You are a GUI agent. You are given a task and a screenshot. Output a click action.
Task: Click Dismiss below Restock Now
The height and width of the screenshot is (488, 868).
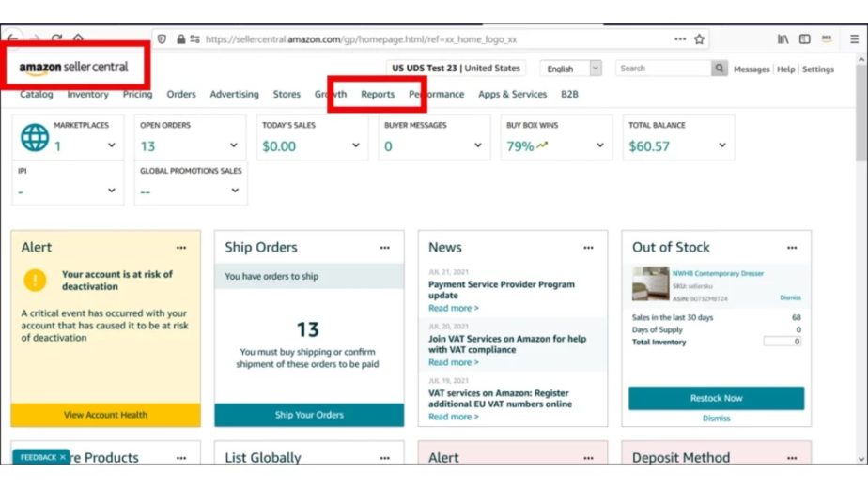click(x=717, y=419)
